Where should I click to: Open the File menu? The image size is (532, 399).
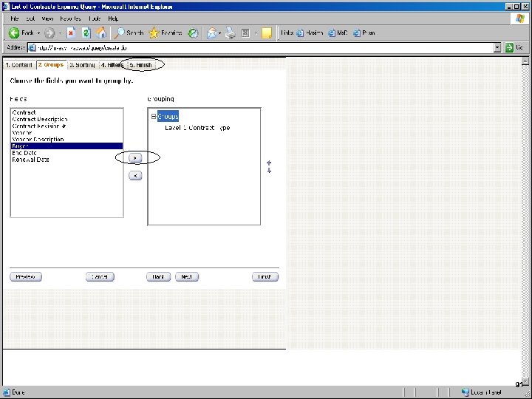15,18
